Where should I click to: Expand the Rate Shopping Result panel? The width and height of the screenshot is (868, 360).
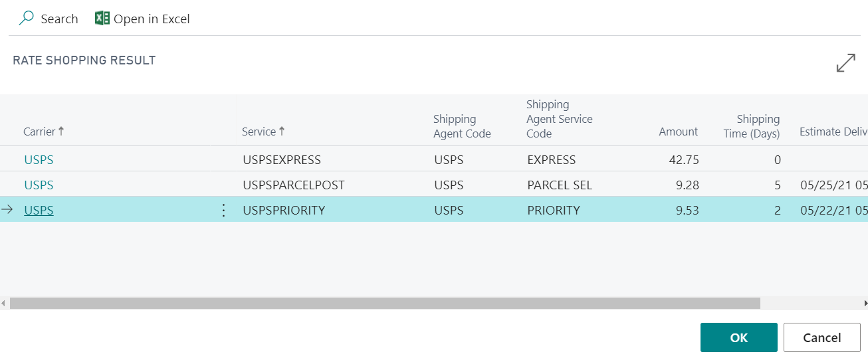pyautogui.click(x=845, y=63)
